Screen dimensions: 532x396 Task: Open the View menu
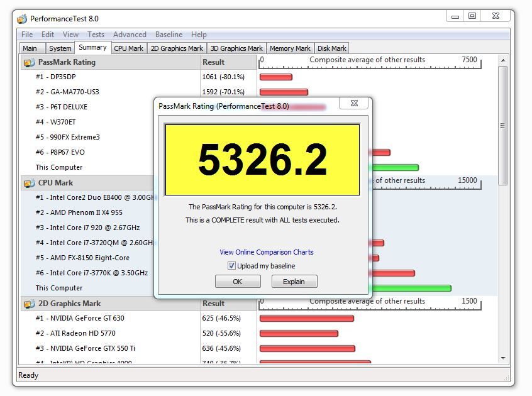click(70, 35)
